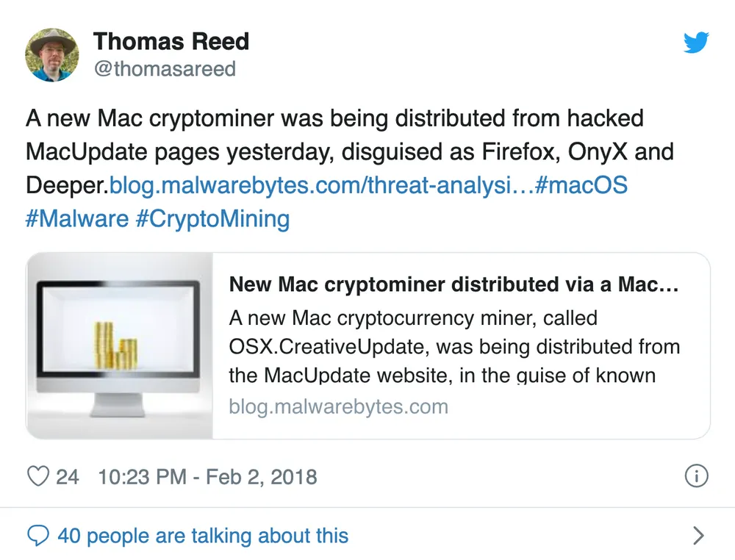
Task: Click the Twitter bird logo
Action: 695,43
